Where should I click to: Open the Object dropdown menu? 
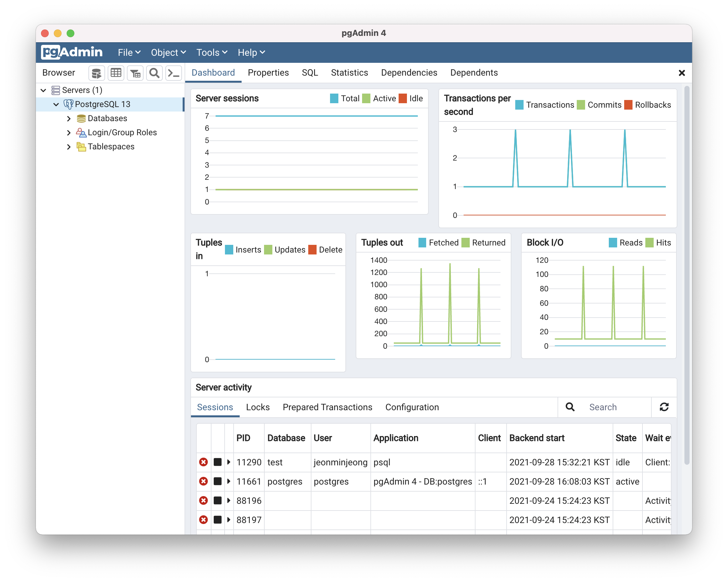point(168,53)
